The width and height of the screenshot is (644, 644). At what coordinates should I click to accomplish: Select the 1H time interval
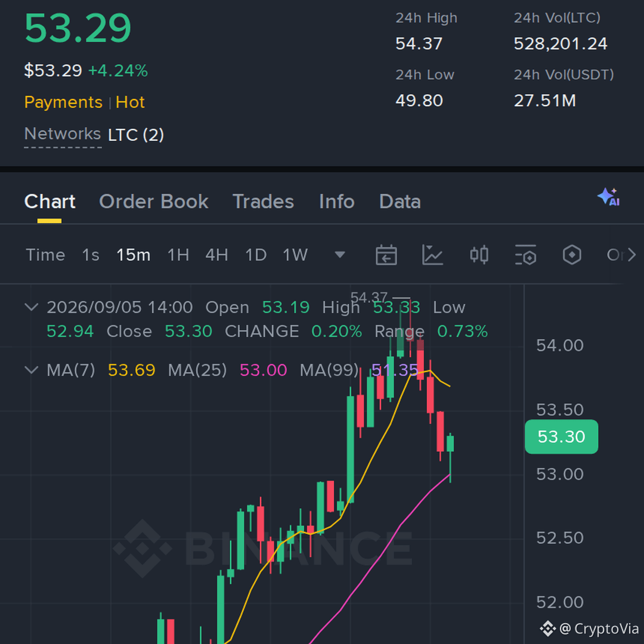click(178, 255)
